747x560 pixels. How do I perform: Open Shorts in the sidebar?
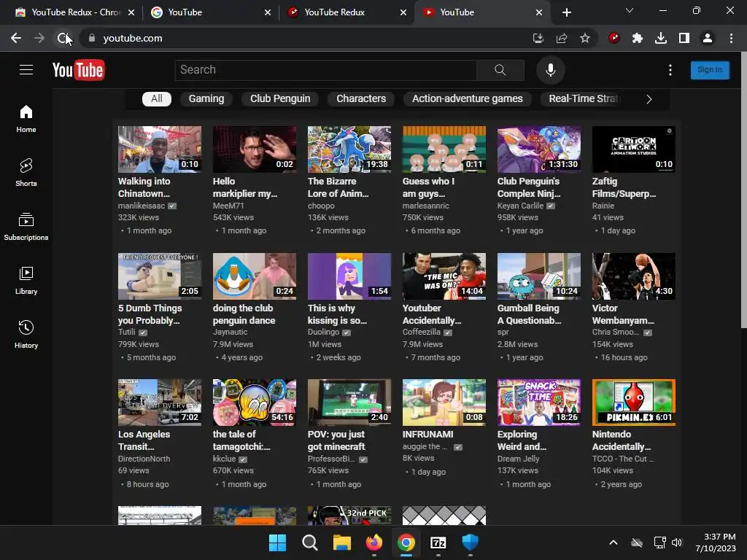click(x=26, y=173)
